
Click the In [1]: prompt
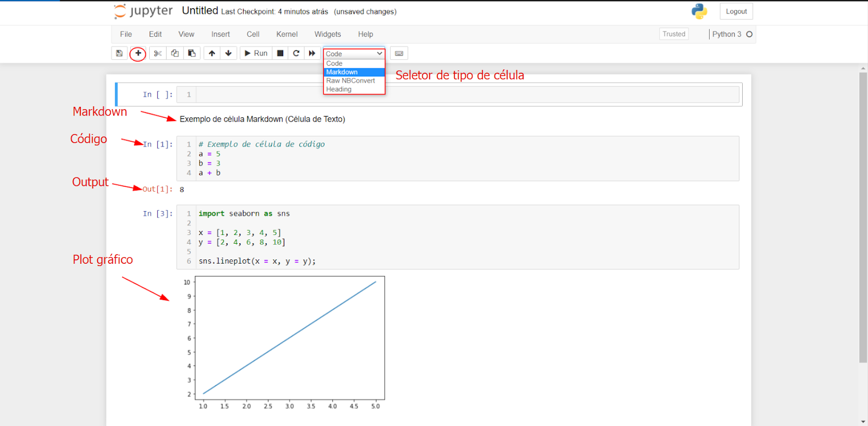click(158, 144)
